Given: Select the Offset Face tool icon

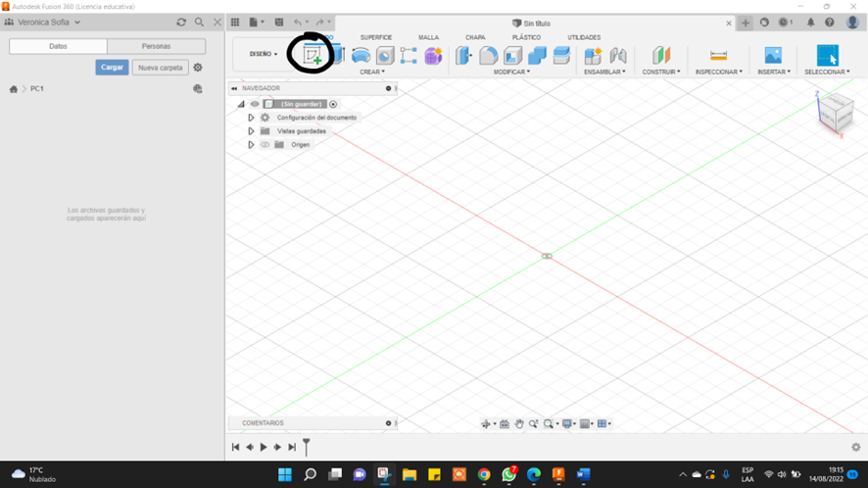Looking at the screenshot, I should [561, 56].
